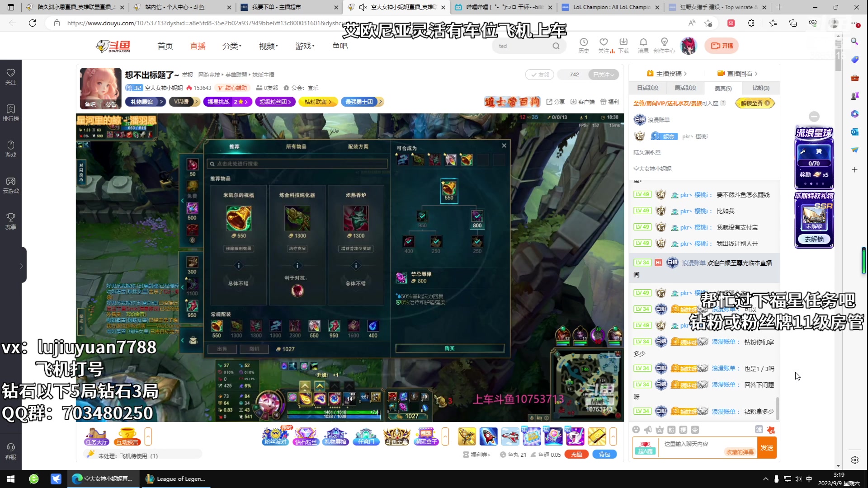Open 粉丝派对 icon below the player

(x=276, y=436)
